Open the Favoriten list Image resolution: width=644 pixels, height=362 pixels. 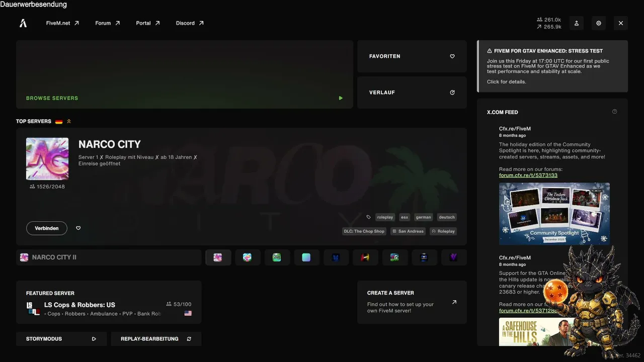[x=412, y=56]
